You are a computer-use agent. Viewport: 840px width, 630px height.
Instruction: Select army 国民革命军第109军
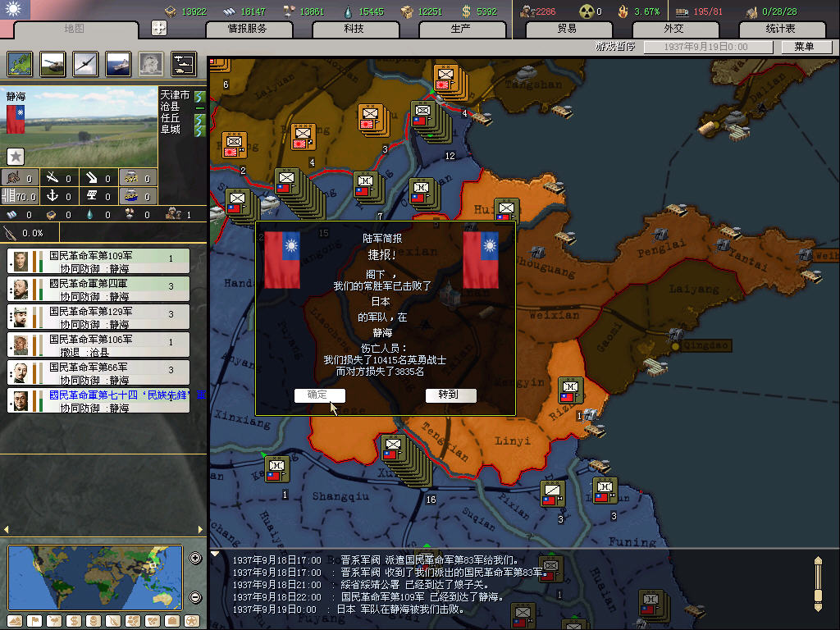coord(98,262)
